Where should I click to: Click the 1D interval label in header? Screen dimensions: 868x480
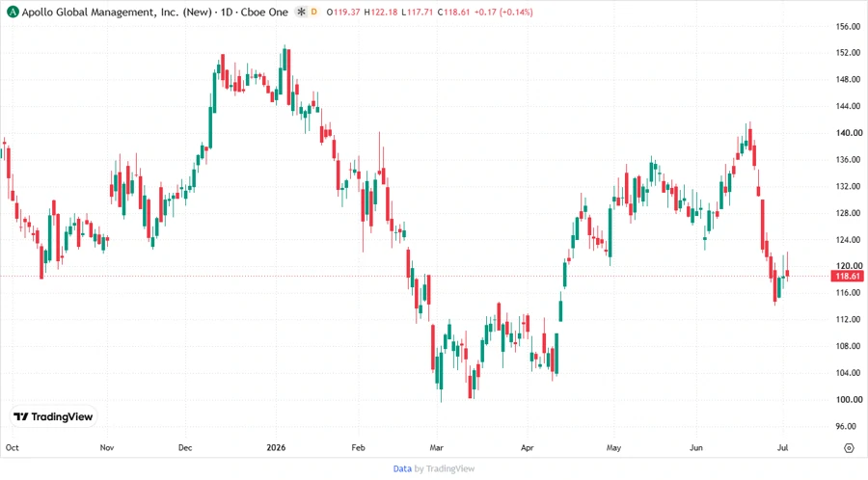pyautogui.click(x=227, y=12)
